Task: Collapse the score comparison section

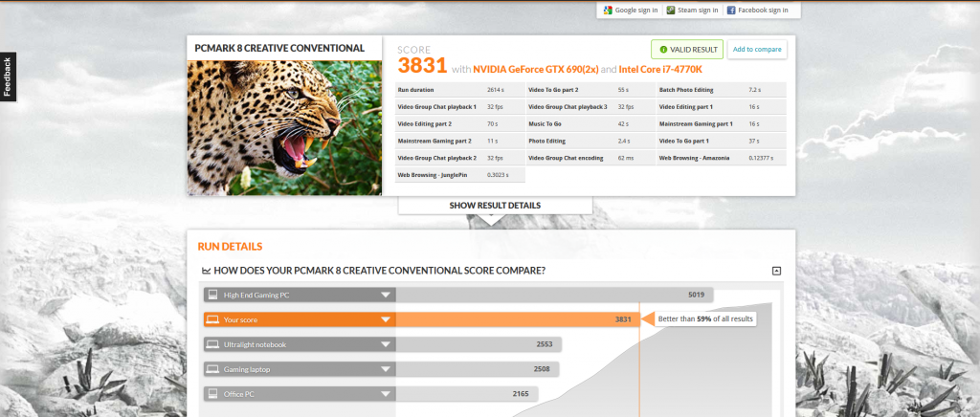Action: click(776, 271)
